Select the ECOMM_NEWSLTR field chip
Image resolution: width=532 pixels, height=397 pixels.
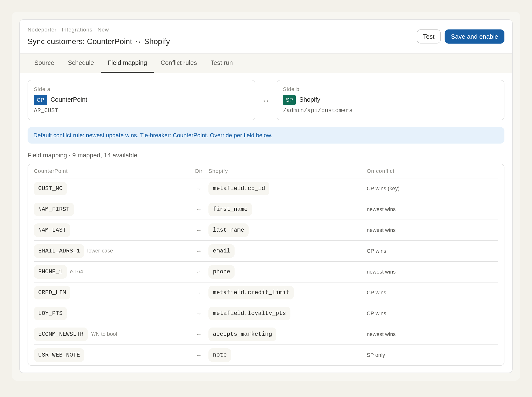[x=61, y=334]
